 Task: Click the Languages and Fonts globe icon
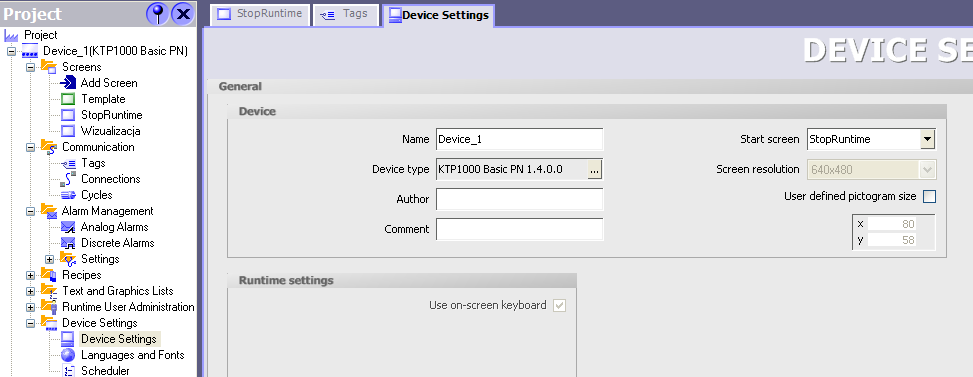[x=68, y=355]
